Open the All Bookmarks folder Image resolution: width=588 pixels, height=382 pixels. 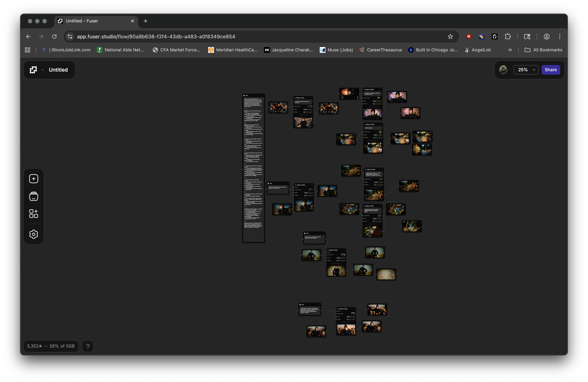point(543,50)
